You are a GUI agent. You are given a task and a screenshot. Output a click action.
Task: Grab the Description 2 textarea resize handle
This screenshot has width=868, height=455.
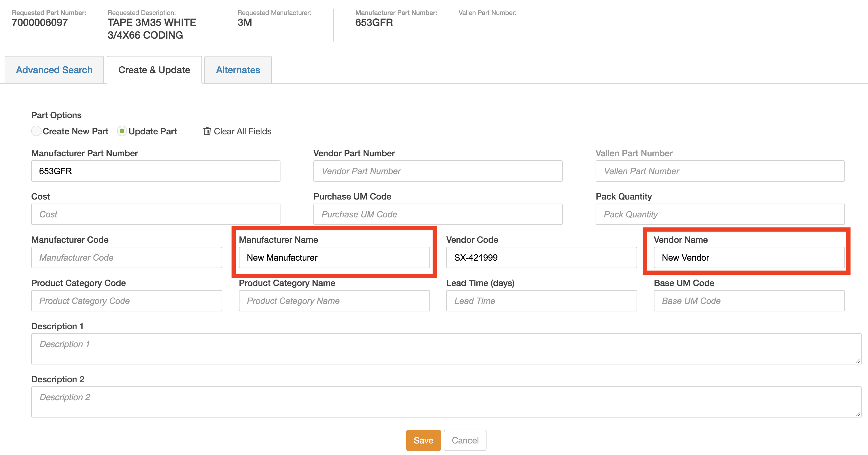pos(858,413)
